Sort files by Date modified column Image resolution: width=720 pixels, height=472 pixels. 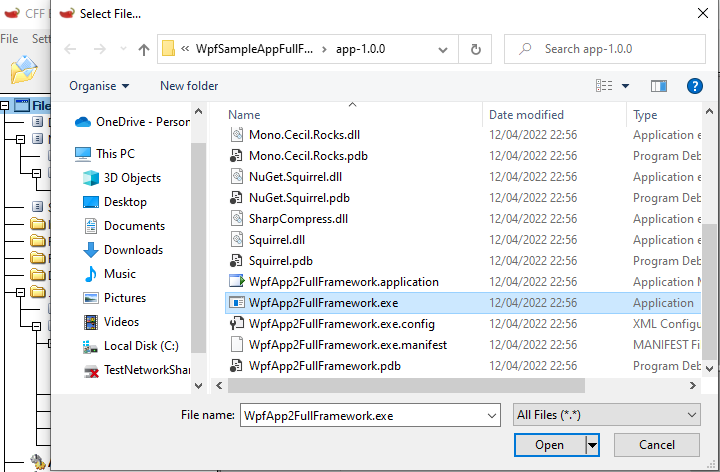click(526, 115)
